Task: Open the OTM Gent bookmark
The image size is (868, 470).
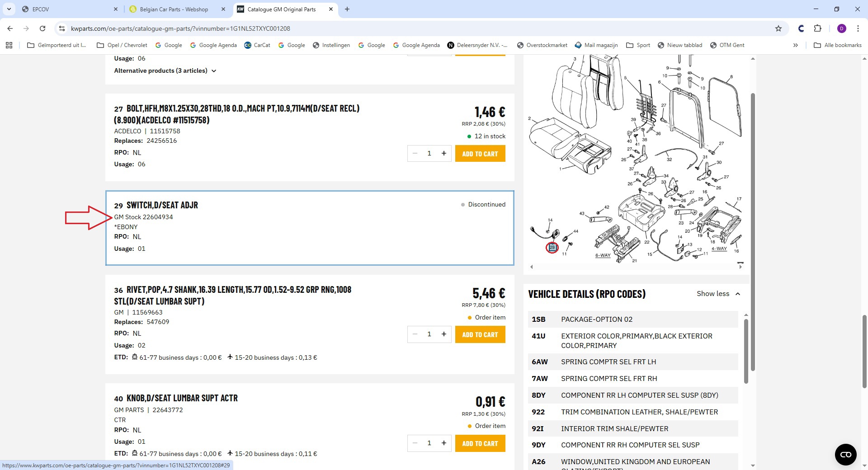Action: [727, 45]
